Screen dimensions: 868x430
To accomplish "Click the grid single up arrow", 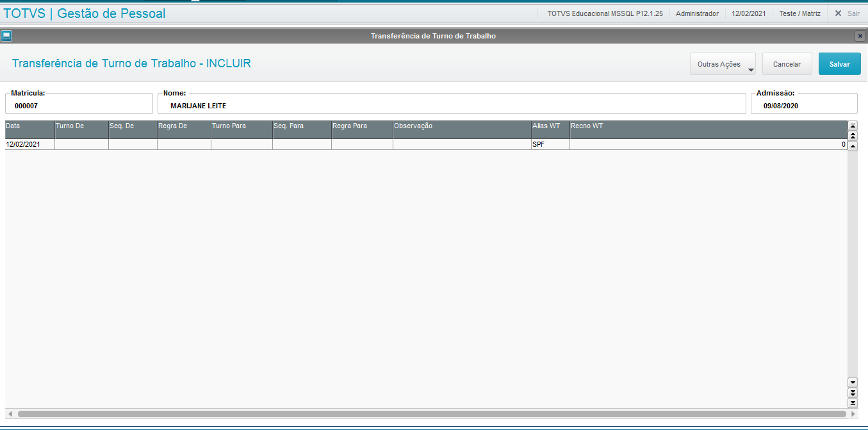I will (x=853, y=146).
